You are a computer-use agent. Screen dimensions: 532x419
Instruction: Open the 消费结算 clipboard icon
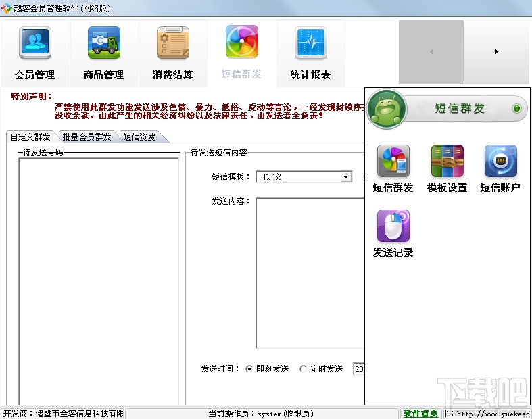click(x=172, y=43)
